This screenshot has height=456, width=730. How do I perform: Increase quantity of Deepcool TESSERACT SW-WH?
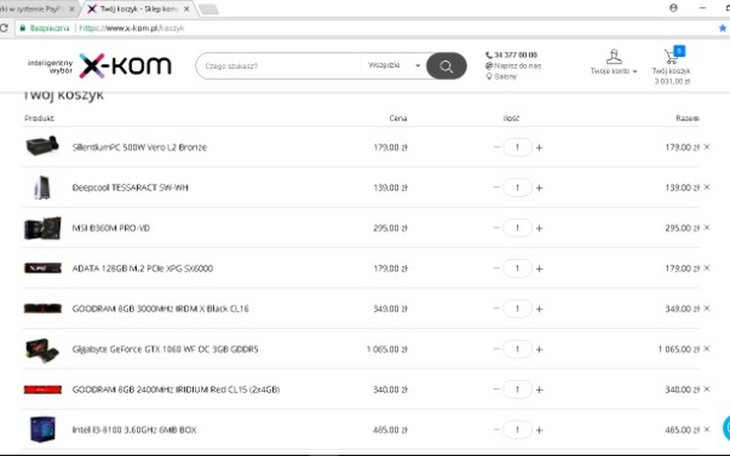coord(540,188)
